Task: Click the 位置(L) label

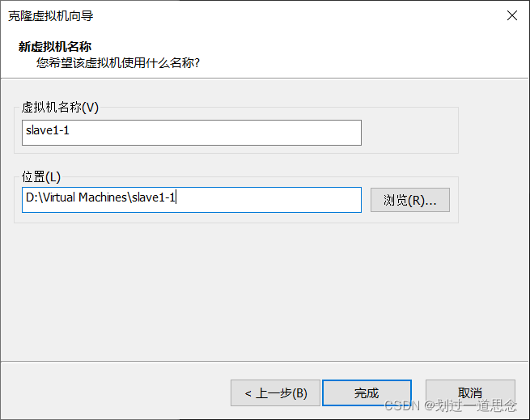Action: point(41,176)
